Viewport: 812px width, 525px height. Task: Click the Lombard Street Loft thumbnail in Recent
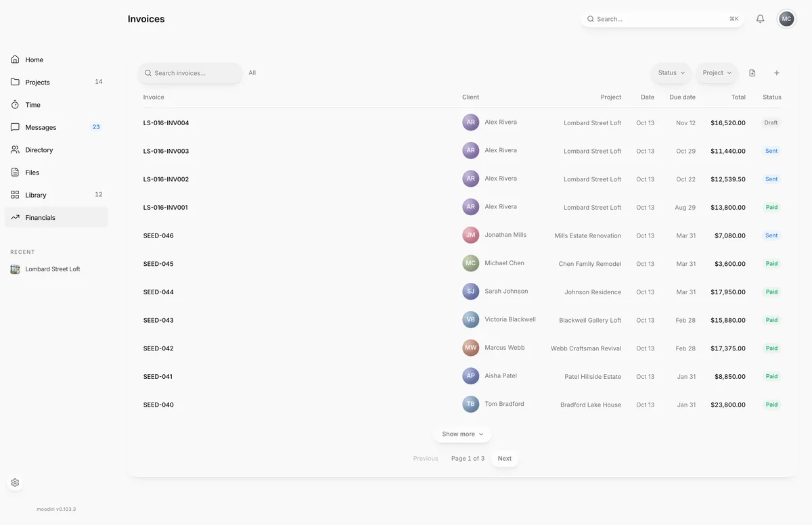[15, 269]
